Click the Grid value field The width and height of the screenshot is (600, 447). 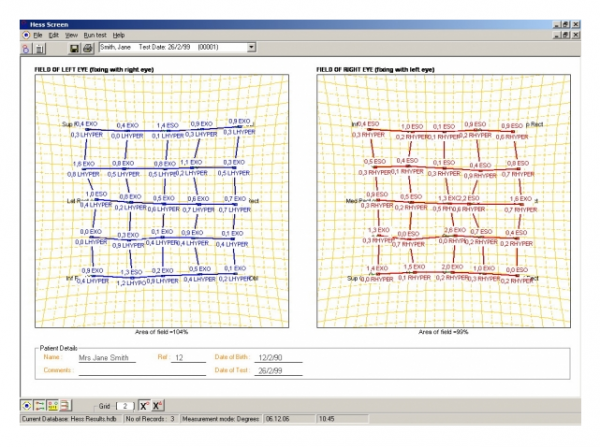[x=125, y=406]
